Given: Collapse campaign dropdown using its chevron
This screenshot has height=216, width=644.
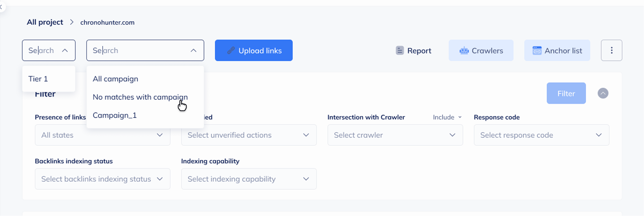Looking at the screenshot, I should [193, 50].
